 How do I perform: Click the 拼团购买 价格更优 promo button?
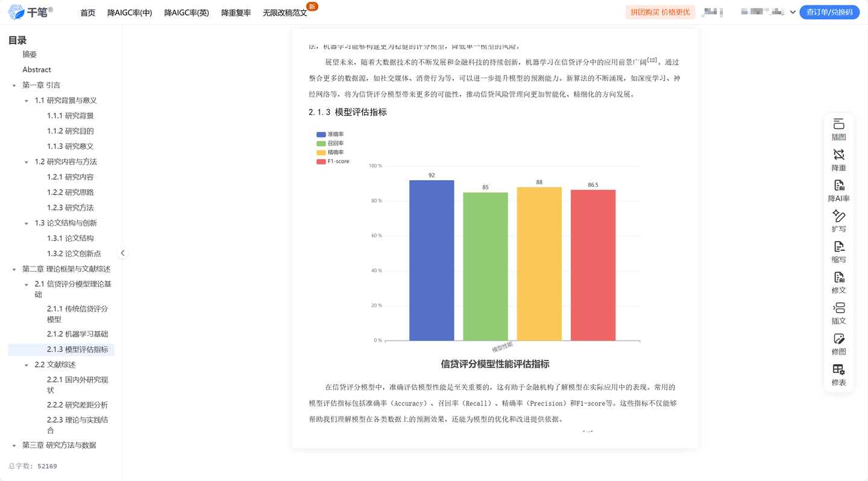point(660,12)
